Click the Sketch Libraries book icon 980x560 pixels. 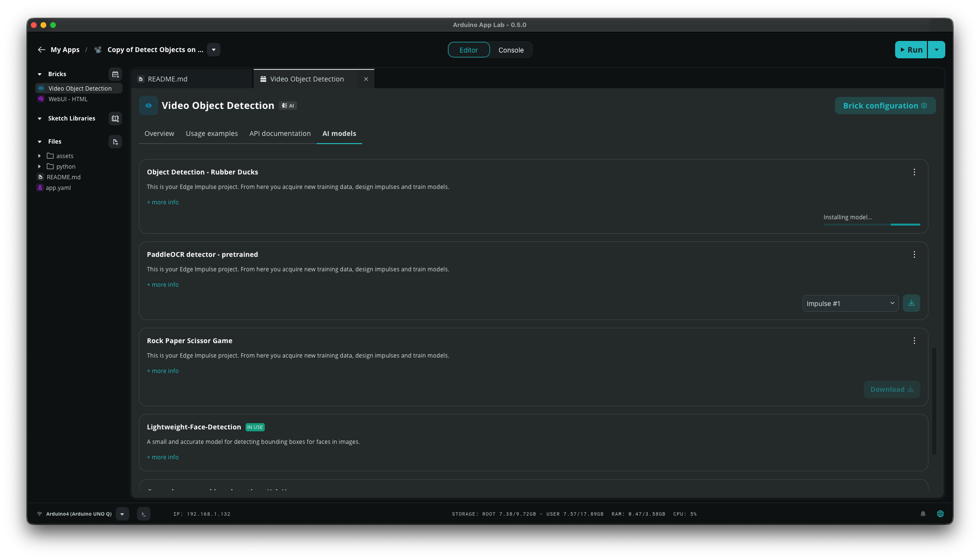pyautogui.click(x=115, y=119)
